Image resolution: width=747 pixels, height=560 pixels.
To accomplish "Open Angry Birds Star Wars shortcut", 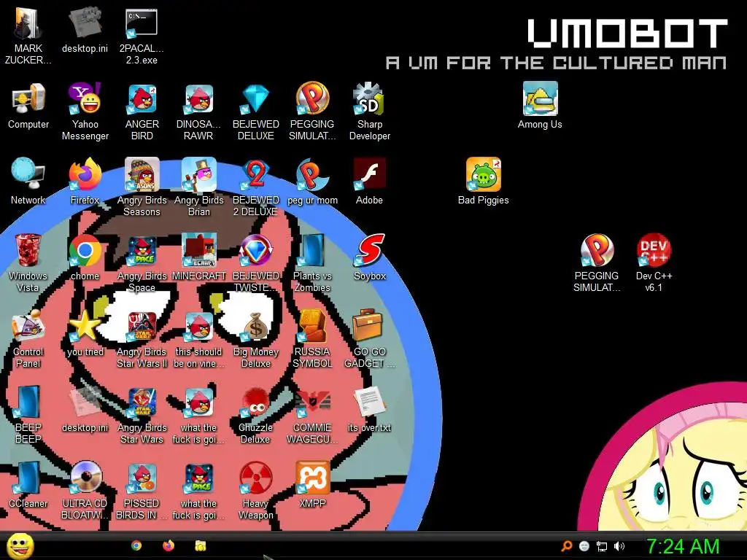I will [x=142, y=402].
